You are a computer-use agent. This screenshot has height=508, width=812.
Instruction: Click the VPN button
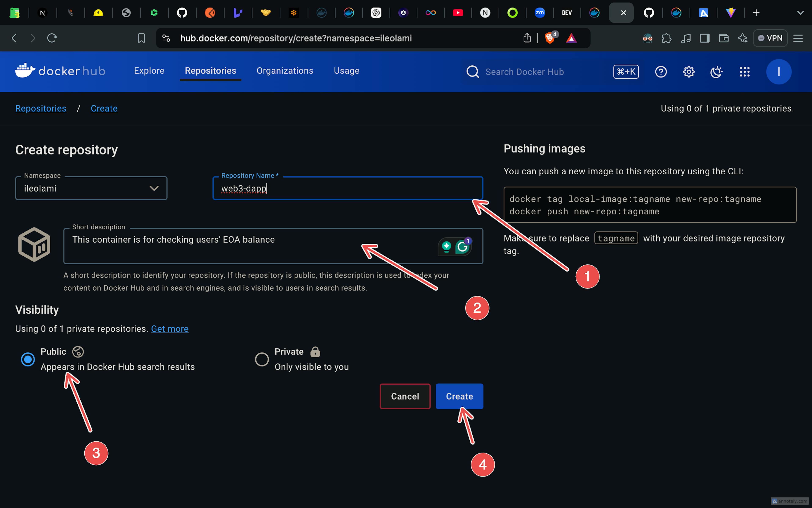click(770, 38)
